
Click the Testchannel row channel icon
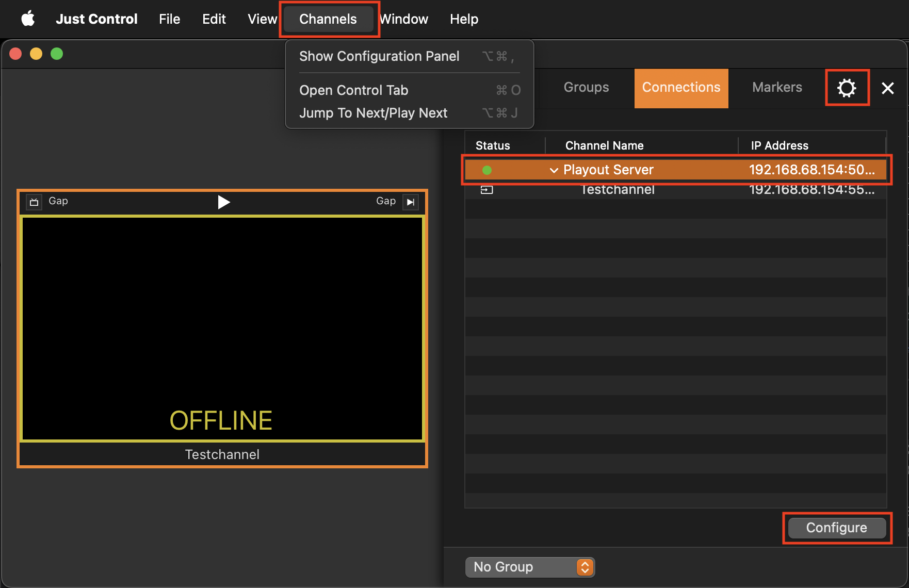coord(486,190)
